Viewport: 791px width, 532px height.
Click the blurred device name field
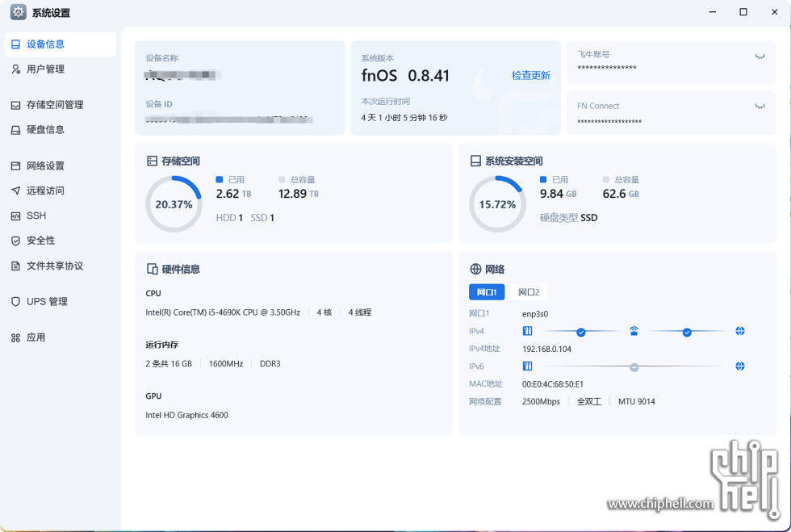tap(182, 76)
